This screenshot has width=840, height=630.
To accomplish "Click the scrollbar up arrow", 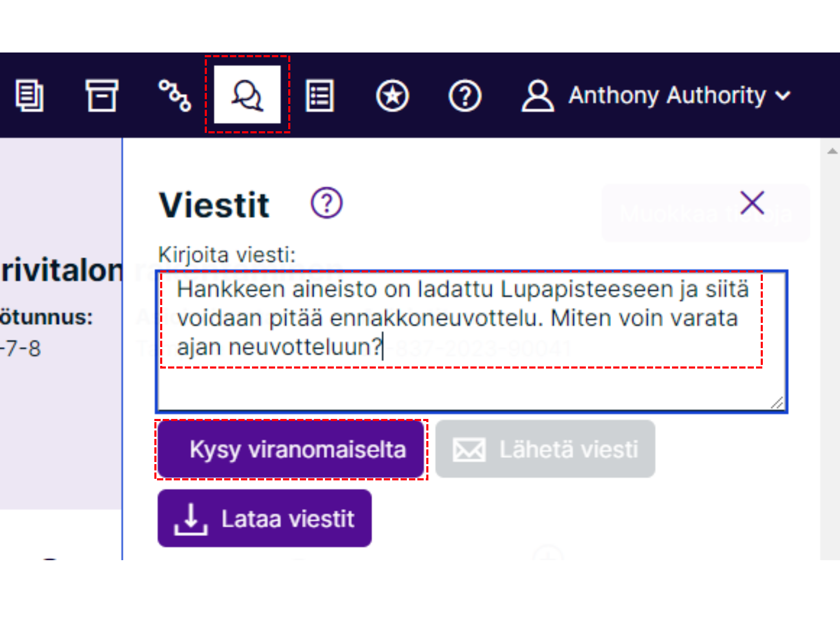I will pos(832,151).
